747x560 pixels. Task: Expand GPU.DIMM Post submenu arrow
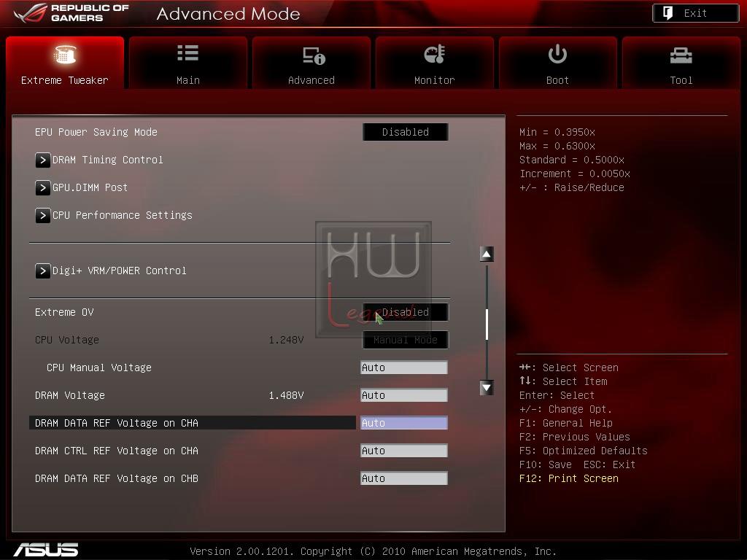[42, 187]
